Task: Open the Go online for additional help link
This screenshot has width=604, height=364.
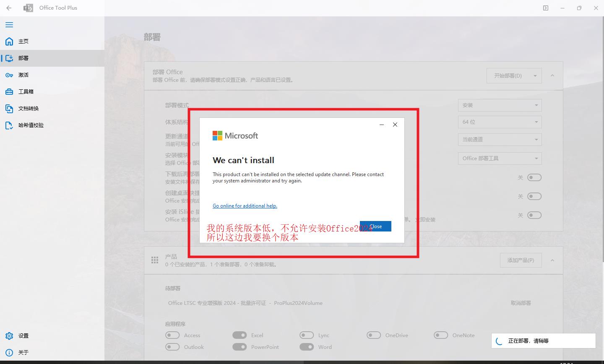Action: tap(245, 205)
